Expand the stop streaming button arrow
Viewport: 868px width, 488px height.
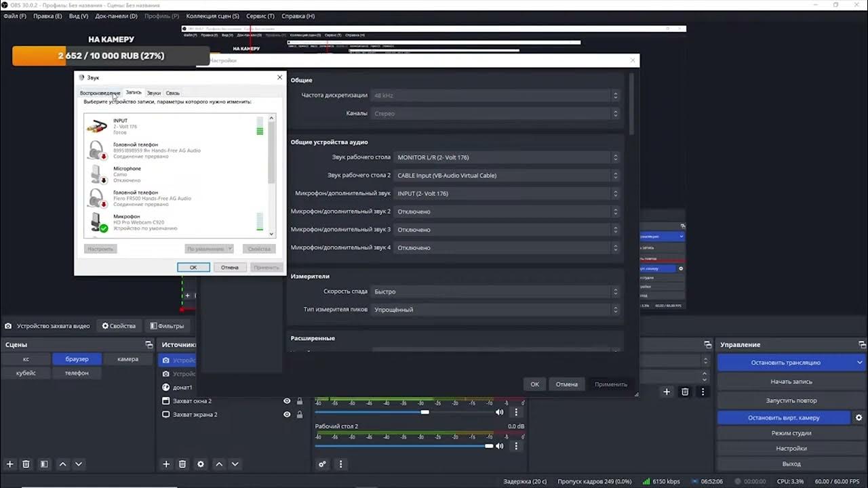(860, 363)
